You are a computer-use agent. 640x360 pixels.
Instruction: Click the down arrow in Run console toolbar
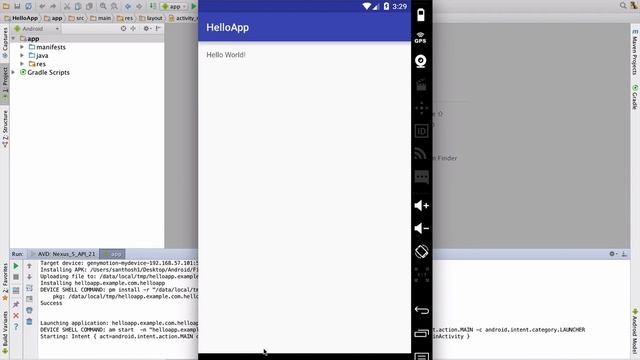[x=29, y=277]
